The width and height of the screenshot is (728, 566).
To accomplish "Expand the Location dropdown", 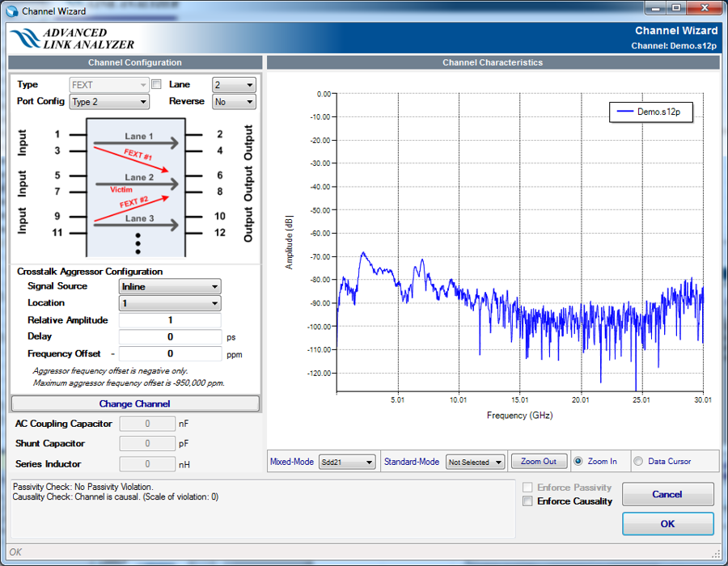I will click(x=170, y=303).
